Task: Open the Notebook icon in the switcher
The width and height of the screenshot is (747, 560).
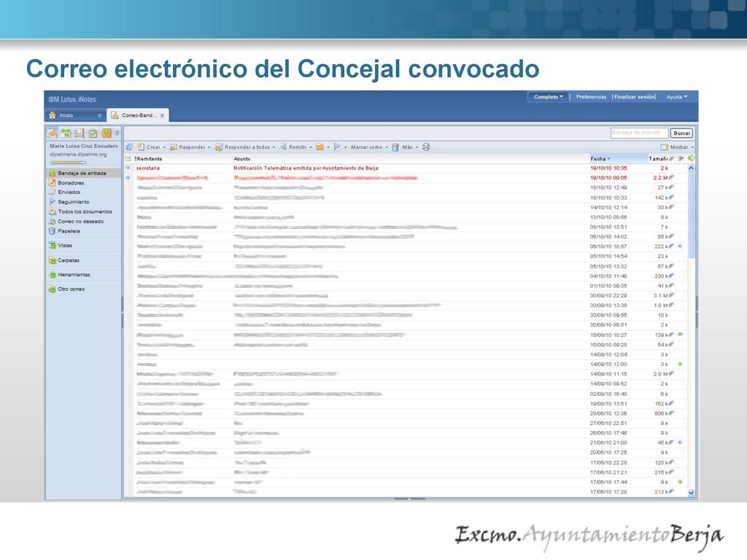Action: coord(107,133)
